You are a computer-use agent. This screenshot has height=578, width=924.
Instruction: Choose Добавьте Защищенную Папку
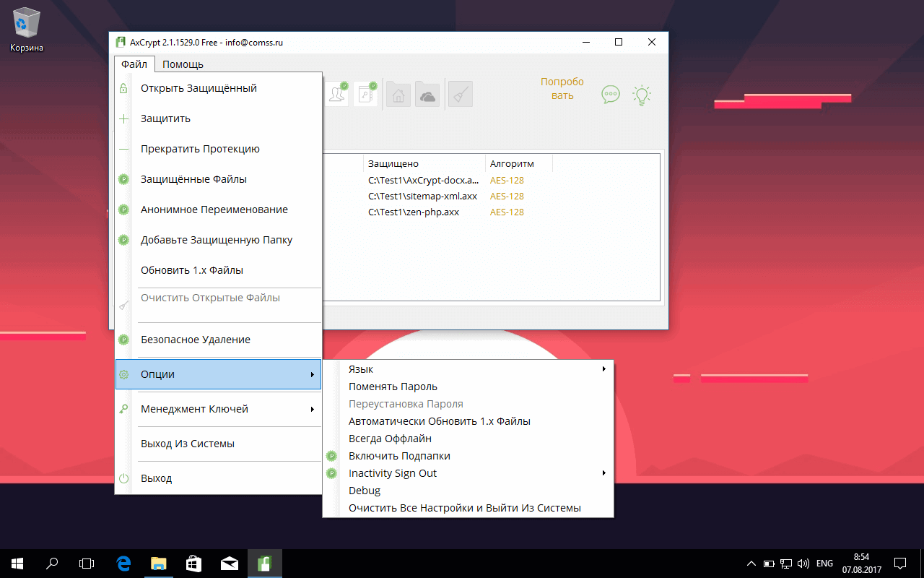coord(218,240)
